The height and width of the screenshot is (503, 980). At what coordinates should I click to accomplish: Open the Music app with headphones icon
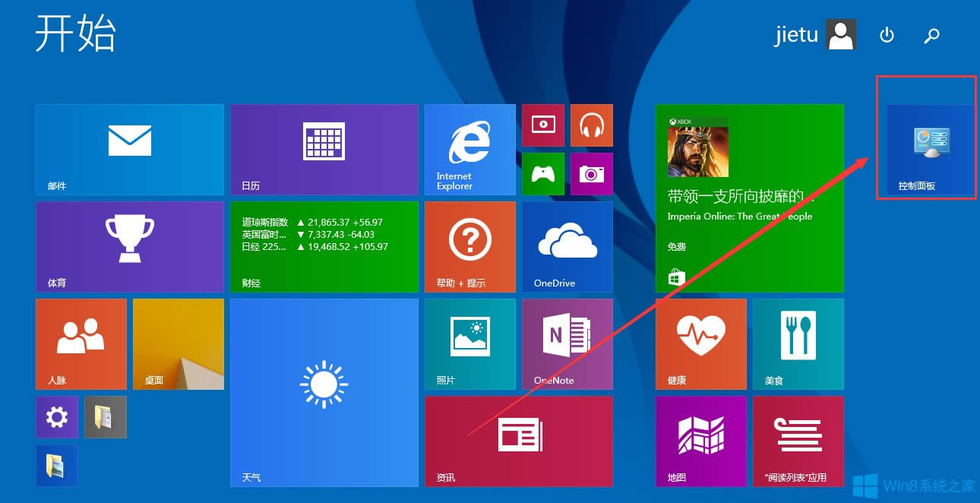pos(591,125)
